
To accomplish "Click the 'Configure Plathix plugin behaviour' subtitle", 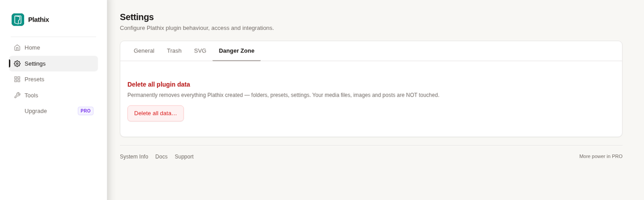I will click(197, 28).
